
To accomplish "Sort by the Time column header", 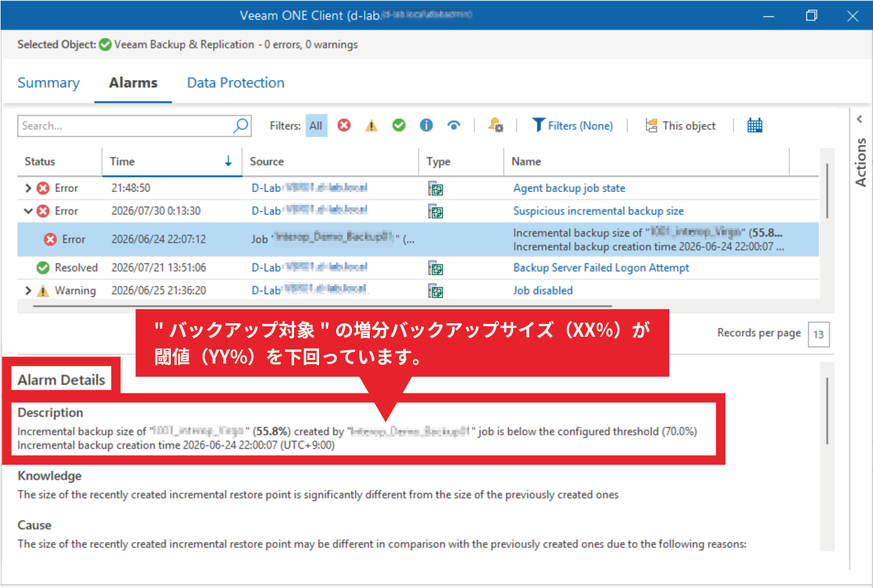I will pos(123,162).
